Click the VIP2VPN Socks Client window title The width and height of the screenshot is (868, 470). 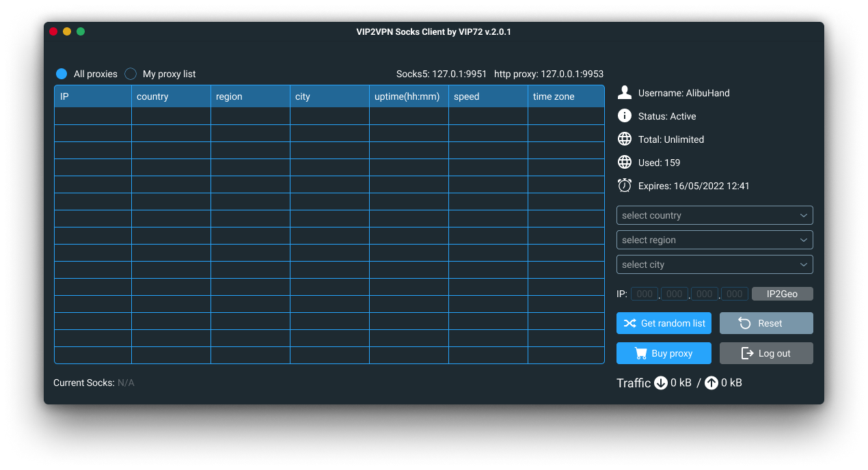coord(434,32)
